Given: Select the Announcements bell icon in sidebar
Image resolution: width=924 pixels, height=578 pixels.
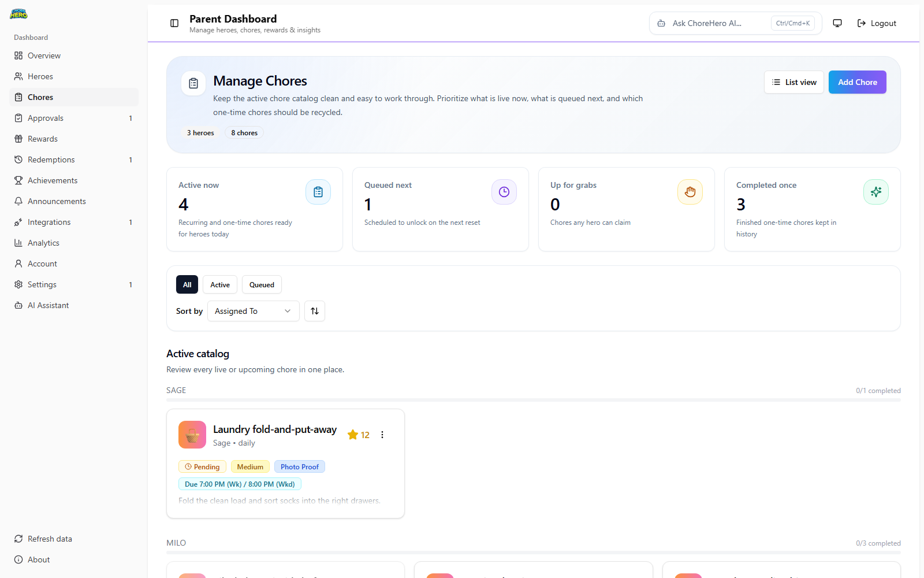Looking at the screenshot, I should 19,201.
